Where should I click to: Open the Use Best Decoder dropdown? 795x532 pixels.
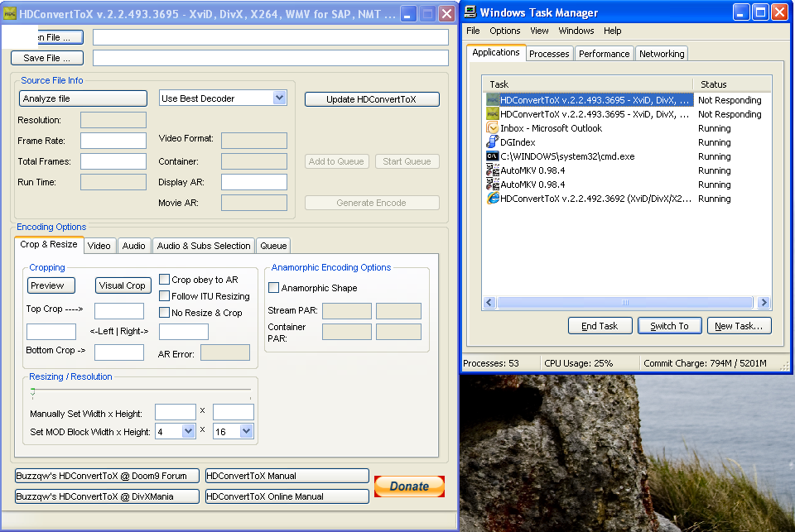tap(279, 98)
